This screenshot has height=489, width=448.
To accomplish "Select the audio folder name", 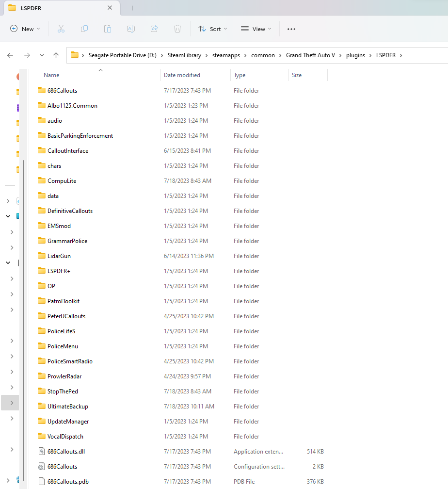I will click(x=55, y=121).
